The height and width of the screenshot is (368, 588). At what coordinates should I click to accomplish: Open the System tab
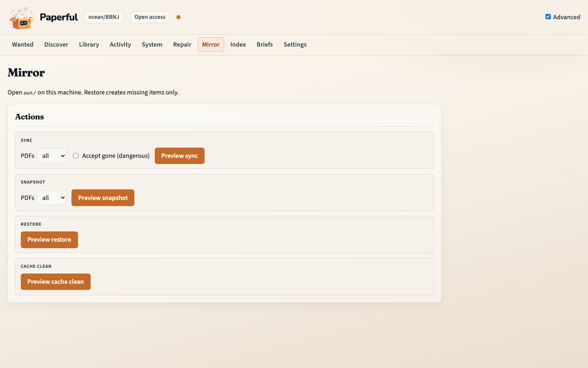152,45
